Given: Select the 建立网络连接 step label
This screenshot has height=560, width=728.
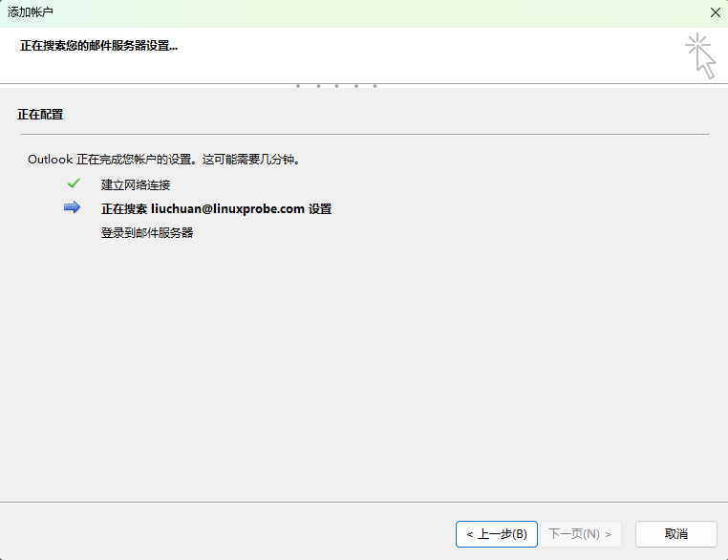Looking at the screenshot, I should (136, 184).
